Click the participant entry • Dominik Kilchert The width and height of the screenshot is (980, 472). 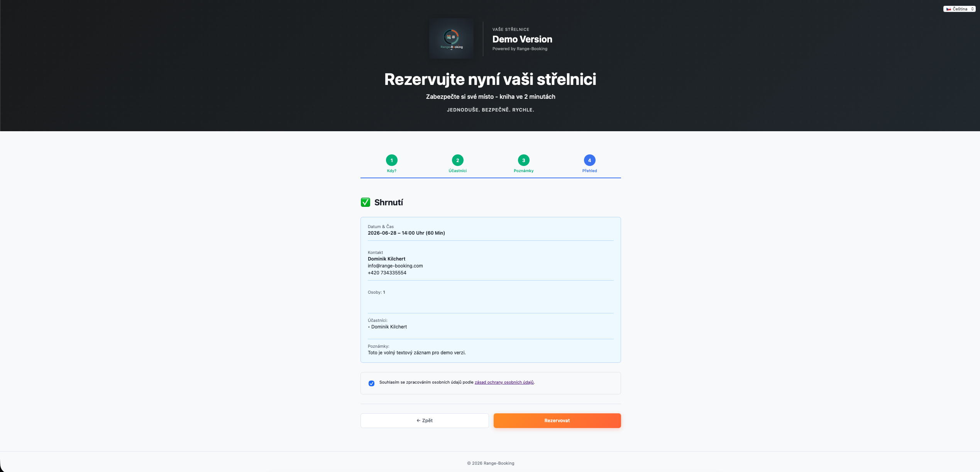coord(387,327)
